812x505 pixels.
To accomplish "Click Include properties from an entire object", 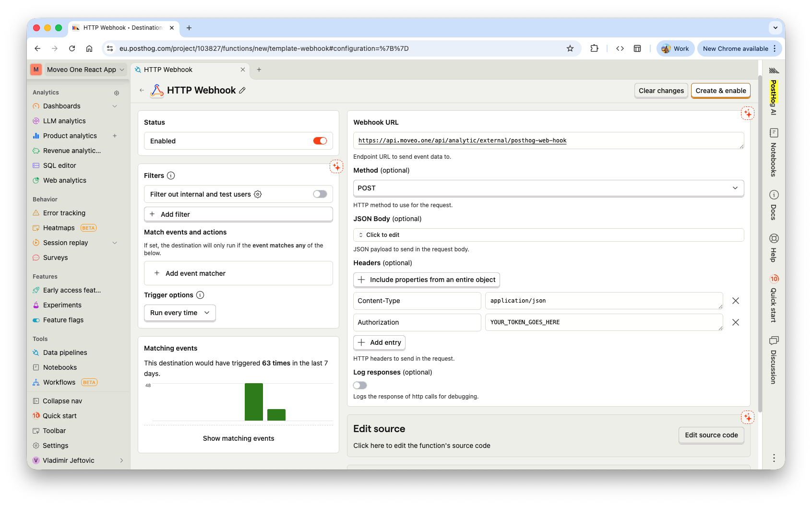I will [427, 280].
